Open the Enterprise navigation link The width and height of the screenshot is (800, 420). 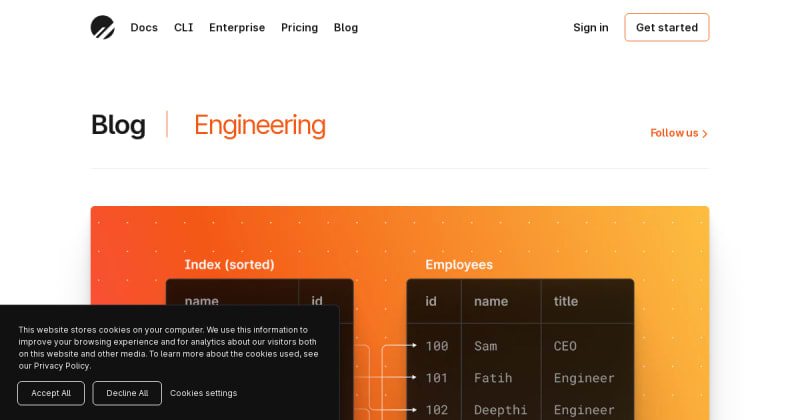point(237,27)
